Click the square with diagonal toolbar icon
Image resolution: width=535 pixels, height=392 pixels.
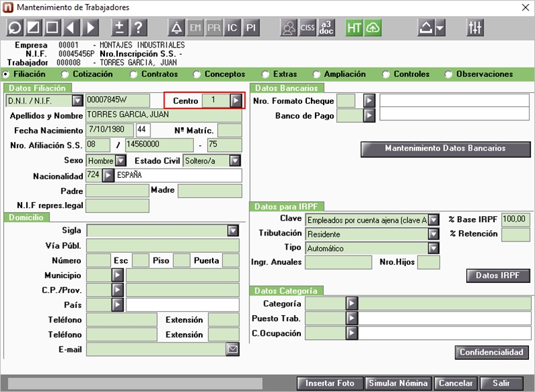point(33,27)
